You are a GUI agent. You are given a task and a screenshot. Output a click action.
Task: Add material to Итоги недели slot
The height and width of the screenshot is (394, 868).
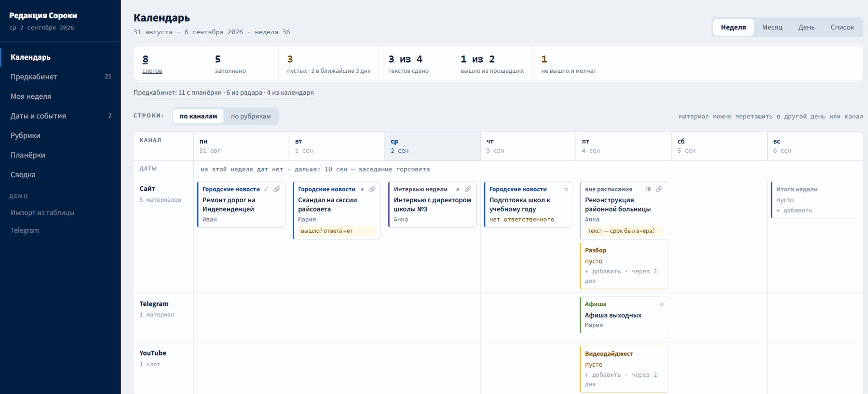[x=794, y=210]
